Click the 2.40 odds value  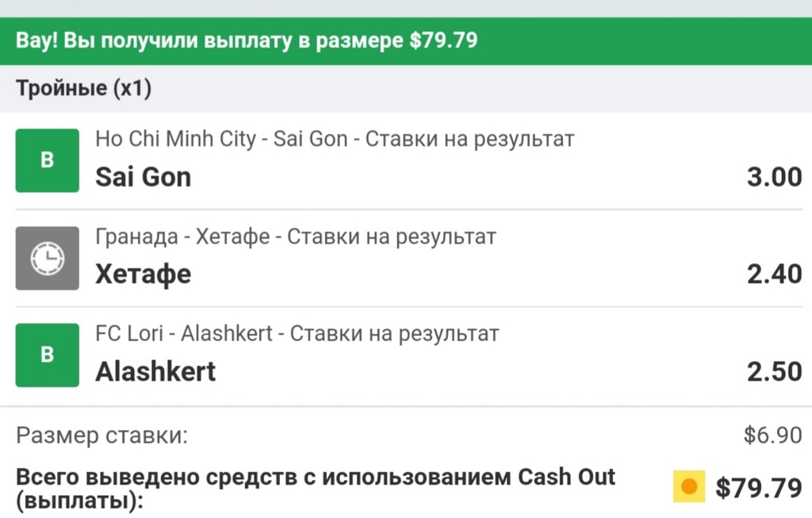[x=774, y=274]
